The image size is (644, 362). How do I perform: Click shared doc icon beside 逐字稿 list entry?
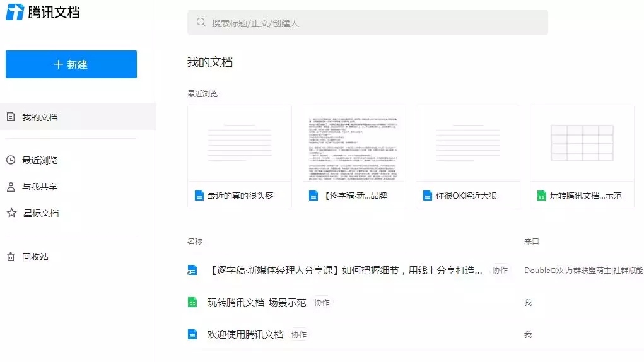point(192,270)
